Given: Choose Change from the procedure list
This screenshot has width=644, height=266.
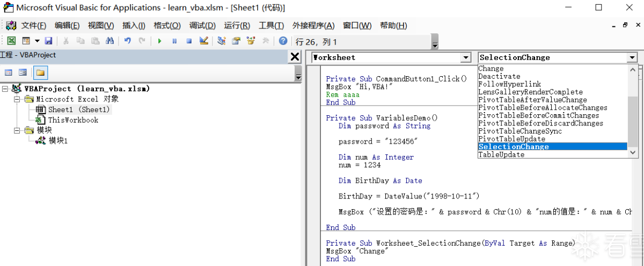Looking at the screenshot, I should click(x=552, y=69).
